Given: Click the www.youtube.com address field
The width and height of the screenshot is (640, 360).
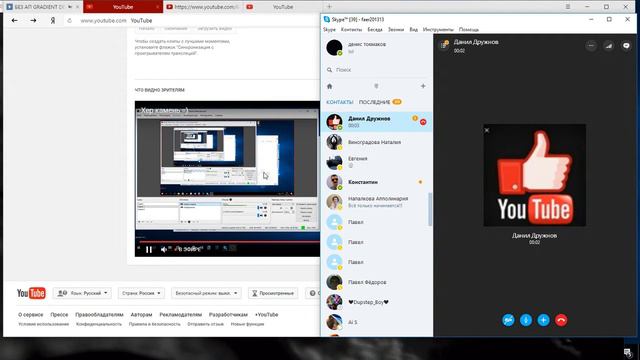Looking at the screenshot, I should (103, 20).
